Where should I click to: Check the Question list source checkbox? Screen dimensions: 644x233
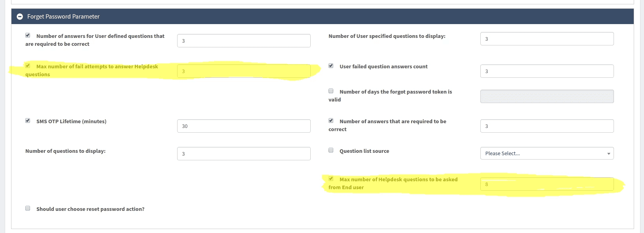(x=331, y=150)
